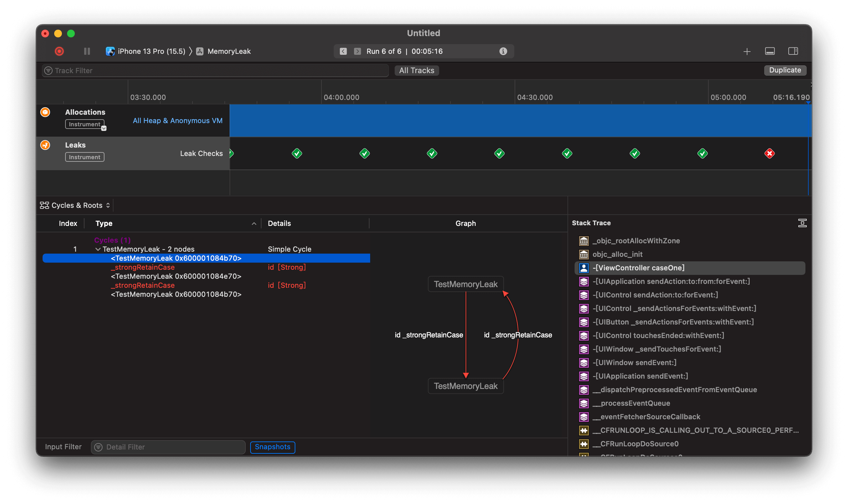The width and height of the screenshot is (848, 504).
Task: Collapse TestMemoryLeak - 2 nodes row
Action: 98,249
